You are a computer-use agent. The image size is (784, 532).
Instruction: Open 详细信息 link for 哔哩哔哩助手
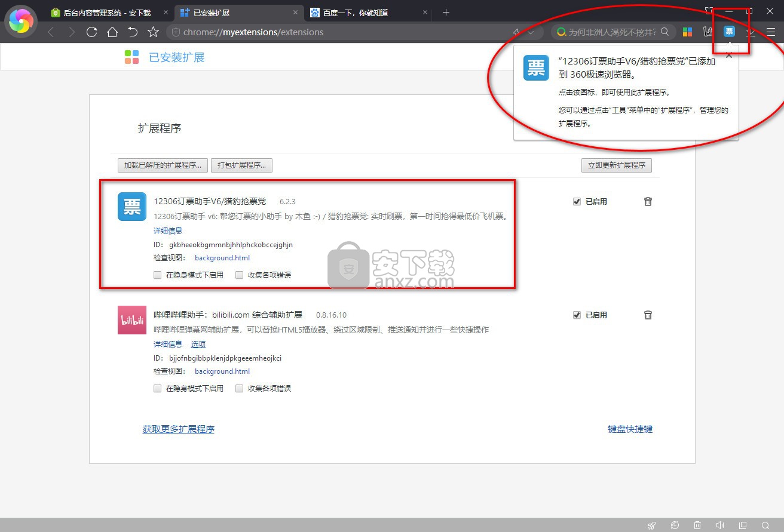[x=168, y=344]
